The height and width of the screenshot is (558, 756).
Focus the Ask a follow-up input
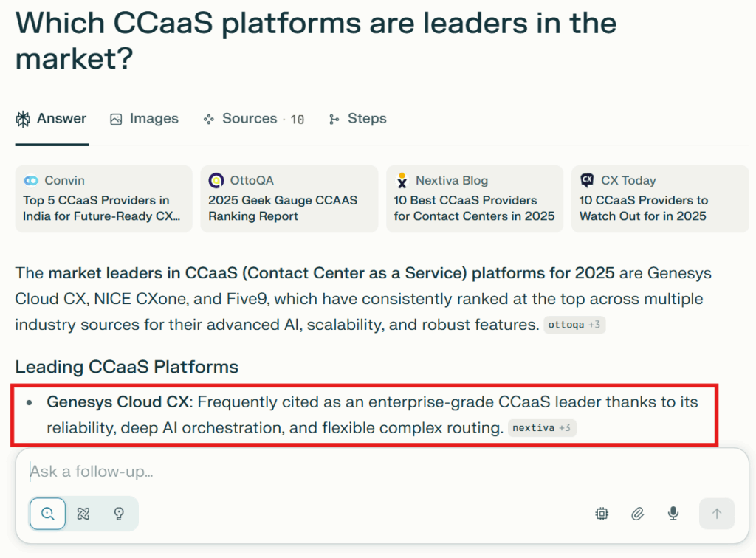point(381,471)
